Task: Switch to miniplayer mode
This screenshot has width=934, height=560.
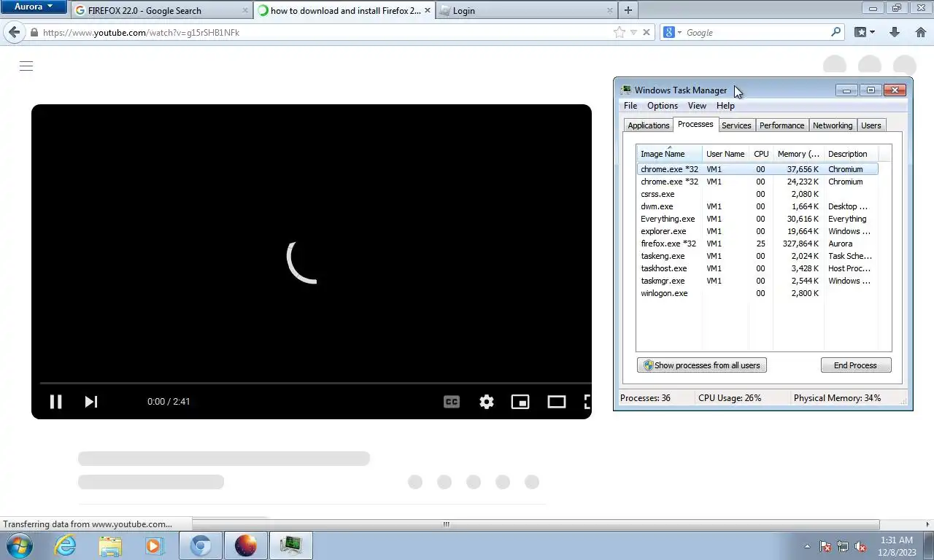Action: (520, 402)
